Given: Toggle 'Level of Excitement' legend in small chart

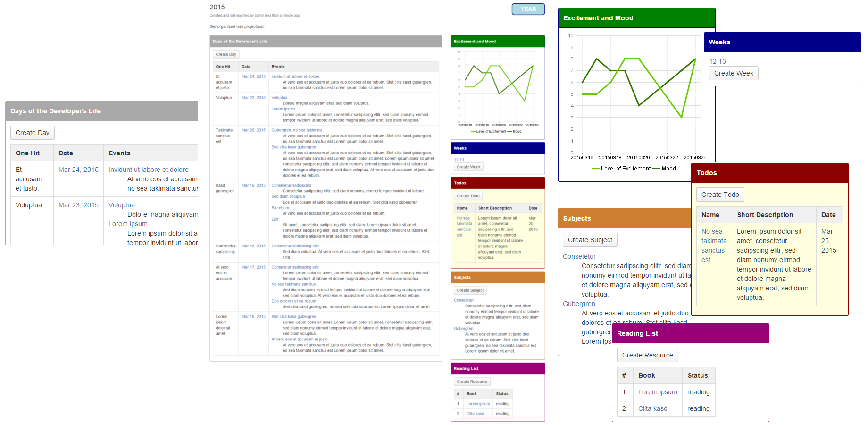Looking at the screenshot, I should point(488,132).
